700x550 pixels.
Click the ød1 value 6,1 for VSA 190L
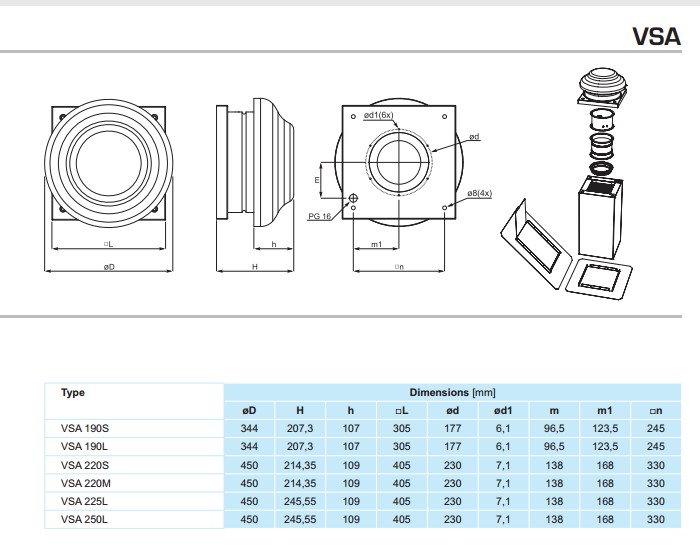(503, 446)
